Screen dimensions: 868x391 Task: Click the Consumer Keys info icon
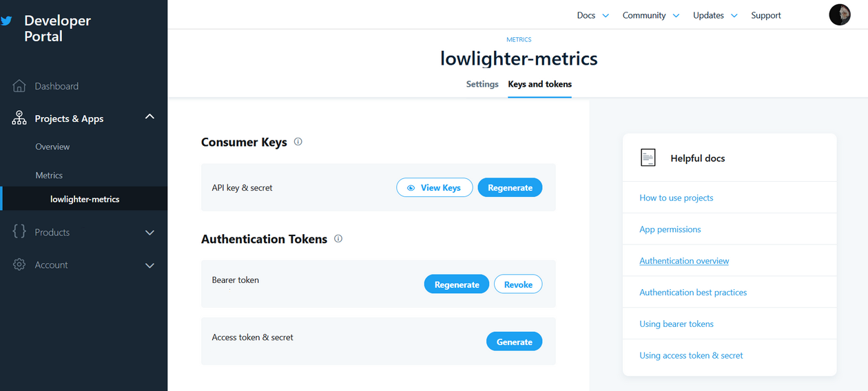[298, 142]
